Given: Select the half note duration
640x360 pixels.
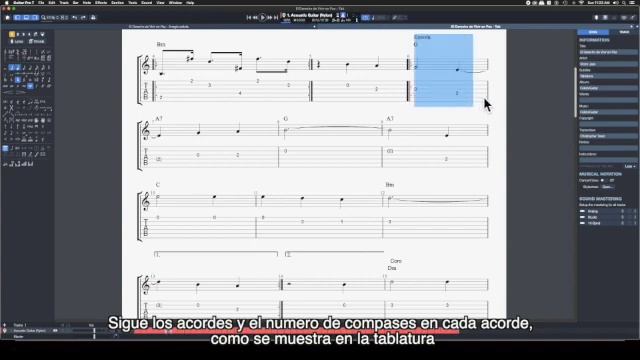Looking at the screenshot, I should click(x=12, y=68).
